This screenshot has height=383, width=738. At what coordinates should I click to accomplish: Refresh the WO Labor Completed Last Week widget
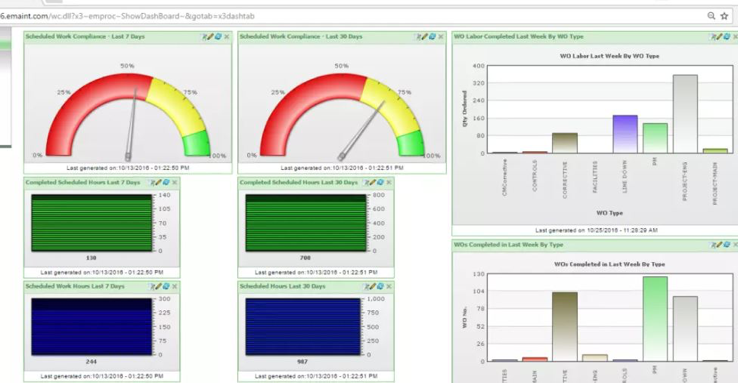click(x=727, y=37)
